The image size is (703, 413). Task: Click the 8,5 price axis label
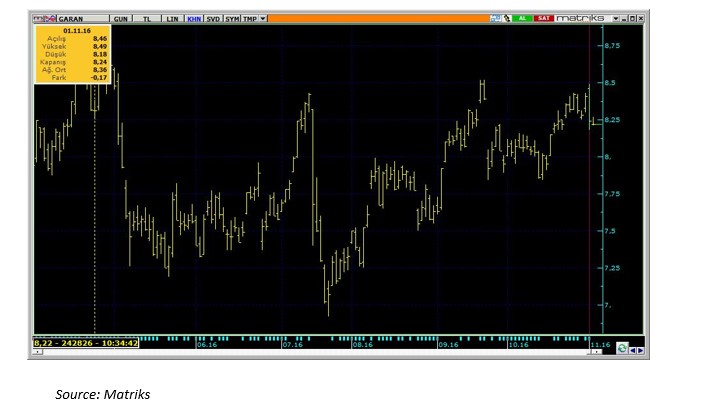(x=610, y=83)
